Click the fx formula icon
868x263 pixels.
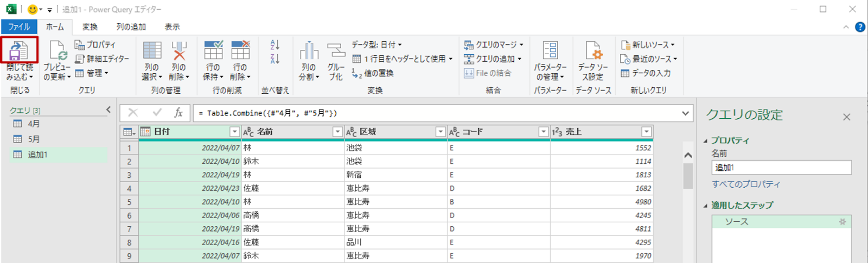[x=178, y=113]
